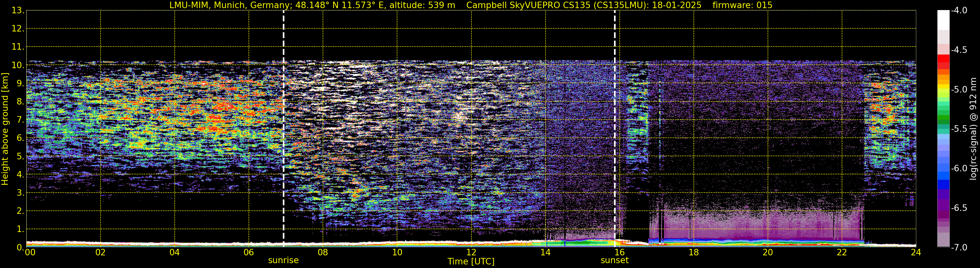This screenshot has width=980, height=268.
Task: Click the 4. tick label on the height axis
Action: click(20, 175)
